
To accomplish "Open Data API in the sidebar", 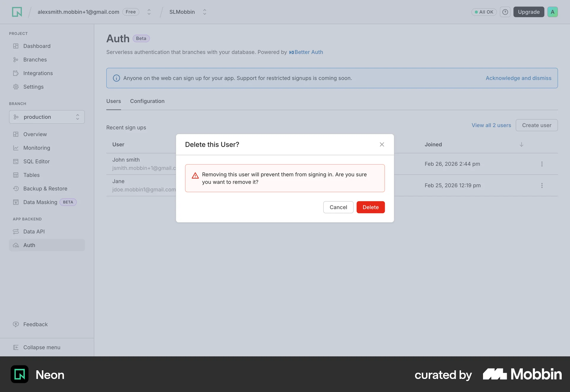I will click(x=47, y=232).
